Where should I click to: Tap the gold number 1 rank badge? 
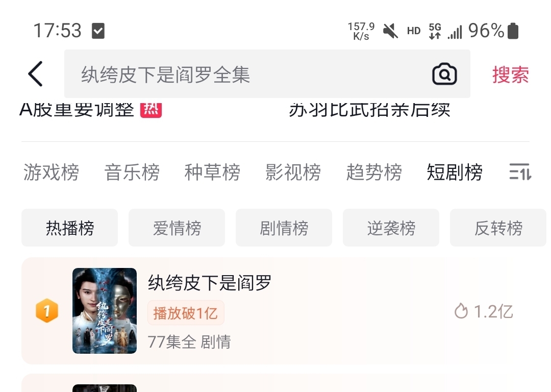point(47,310)
